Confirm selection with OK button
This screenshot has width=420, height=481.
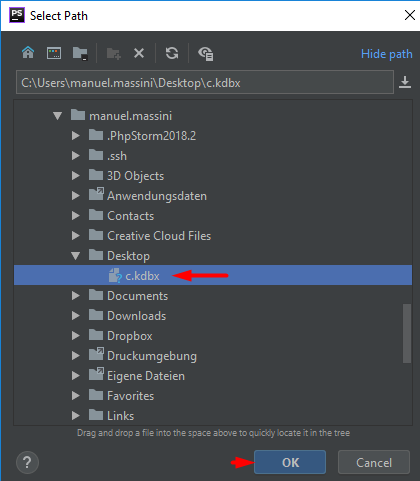pos(290,462)
